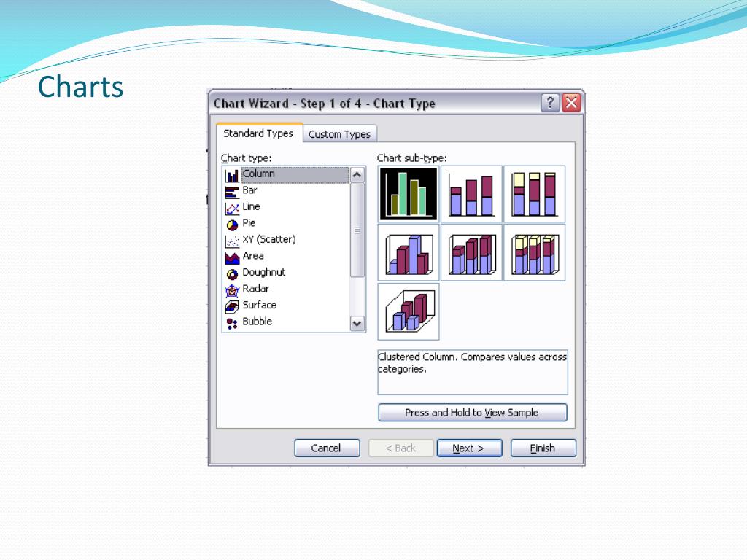Screen dimensions: 747x560
Task: Click the Clustered Column description text
Action: point(472,363)
